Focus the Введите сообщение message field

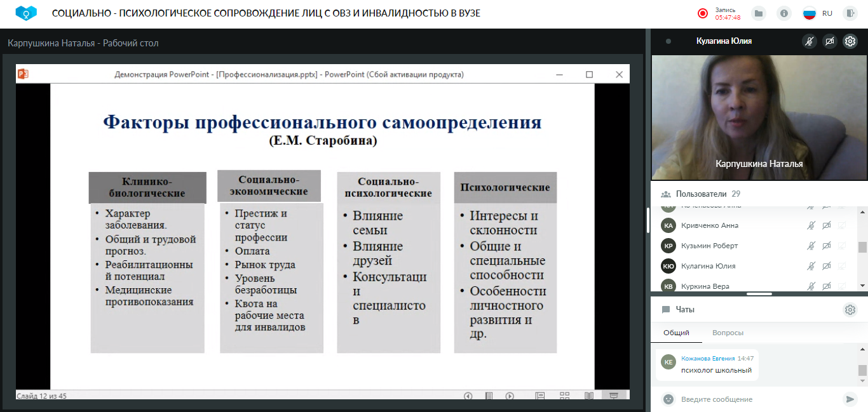(x=758, y=399)
